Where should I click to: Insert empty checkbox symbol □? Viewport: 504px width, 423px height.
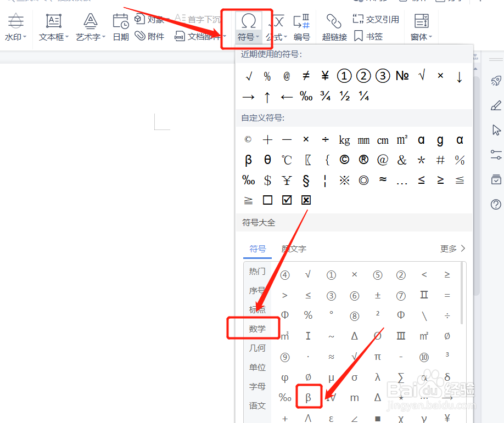[267, 200]
